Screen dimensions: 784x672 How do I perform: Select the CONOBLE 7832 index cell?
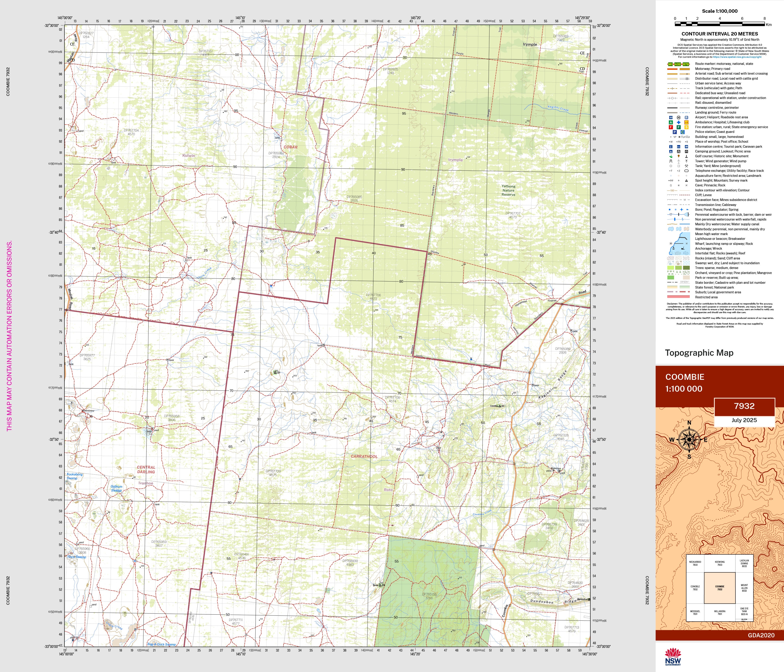tap(695, 588)
